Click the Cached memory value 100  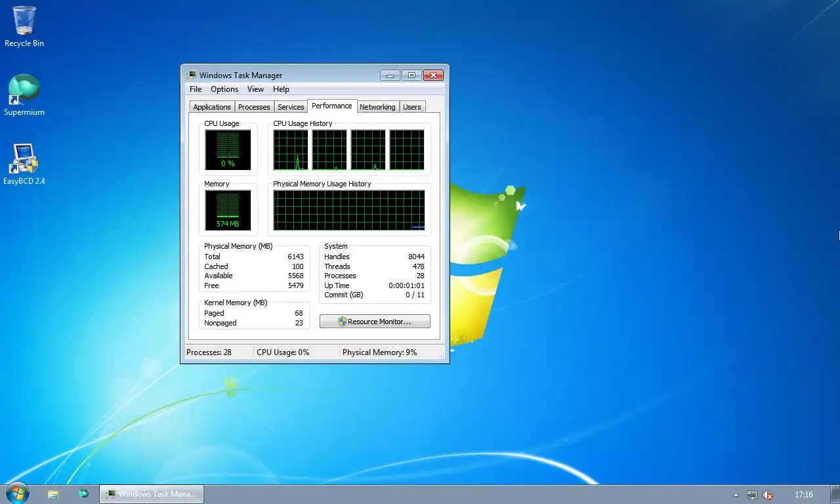click(x=297, y=266)
